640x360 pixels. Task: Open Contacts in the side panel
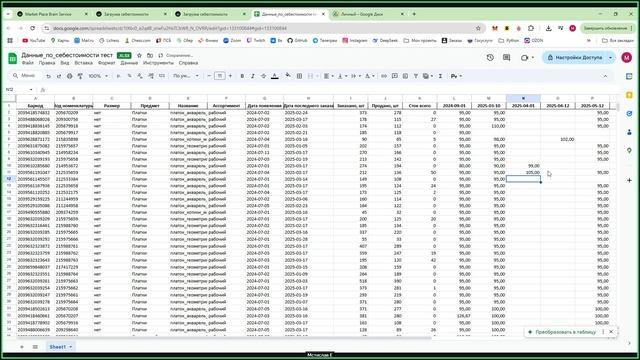629,132
